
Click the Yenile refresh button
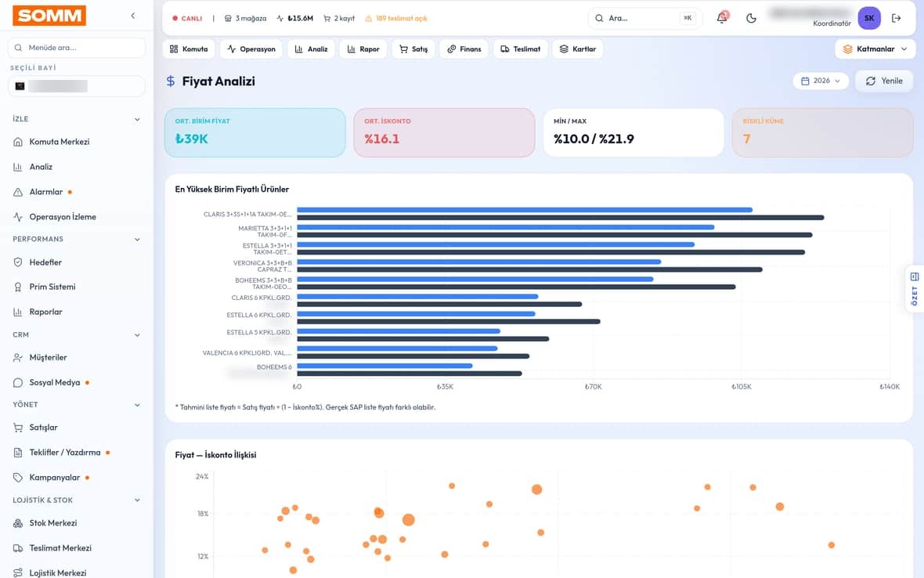(884, 81)
